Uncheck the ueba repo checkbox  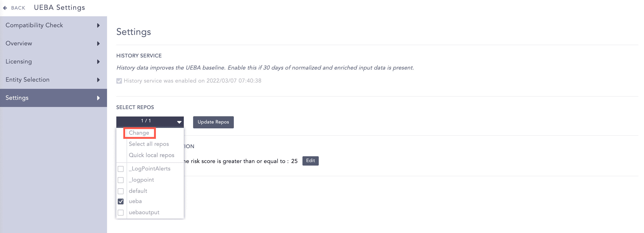pyautogui.click(x=121, y=201)
